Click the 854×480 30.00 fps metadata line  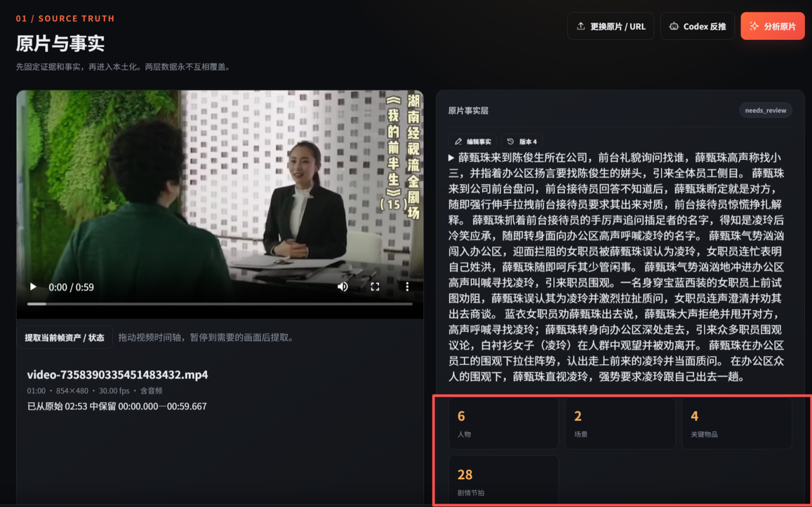click(x=95, y=391)
